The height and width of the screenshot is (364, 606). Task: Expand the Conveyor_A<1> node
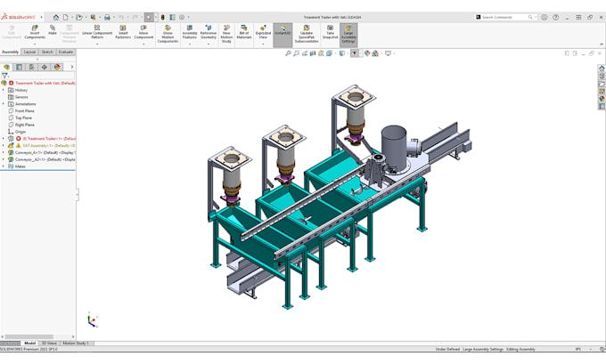(x=4, y=152)
